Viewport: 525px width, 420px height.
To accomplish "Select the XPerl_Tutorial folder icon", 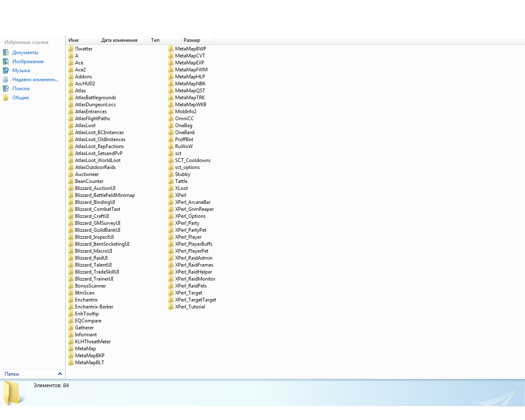I will pos(171,307).
